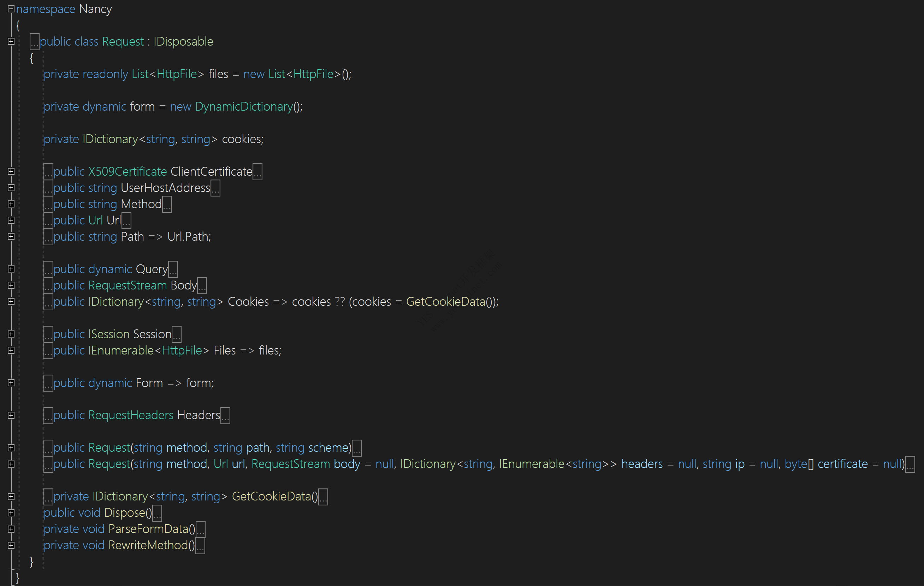Click the headers parameter in Request constructor

pos(642,464)
